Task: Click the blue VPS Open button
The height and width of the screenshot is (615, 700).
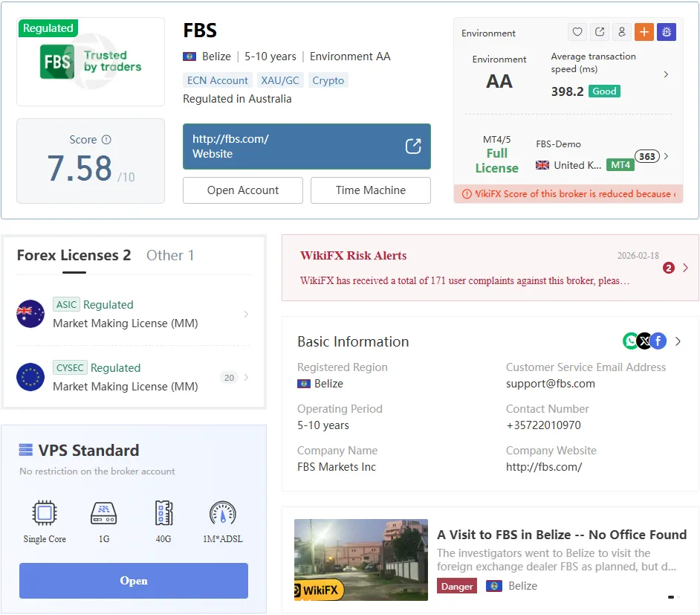Action: [134, 581]
